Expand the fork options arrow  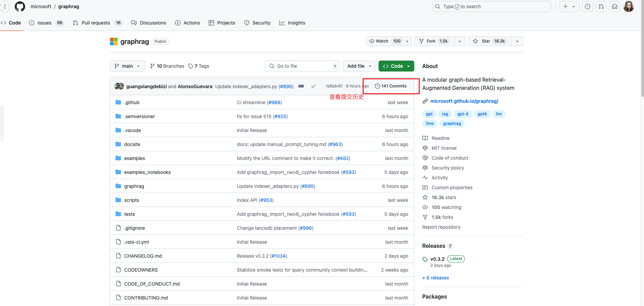pyautogui.click(x=460, y=41)
